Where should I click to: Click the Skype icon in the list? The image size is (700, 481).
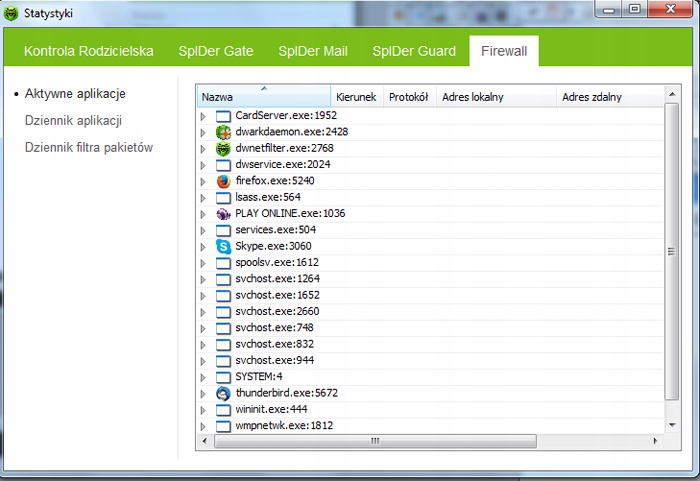click(223, 246)
